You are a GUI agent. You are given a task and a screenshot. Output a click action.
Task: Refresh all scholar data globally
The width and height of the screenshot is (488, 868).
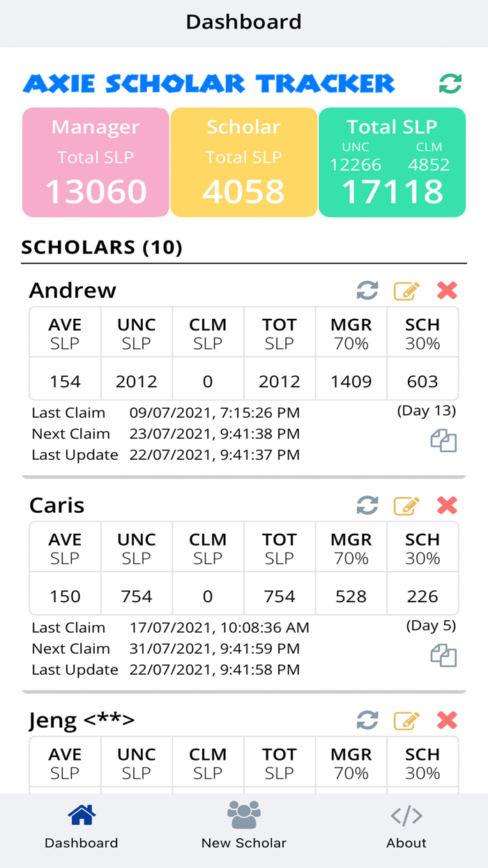(x=450, y=83)
